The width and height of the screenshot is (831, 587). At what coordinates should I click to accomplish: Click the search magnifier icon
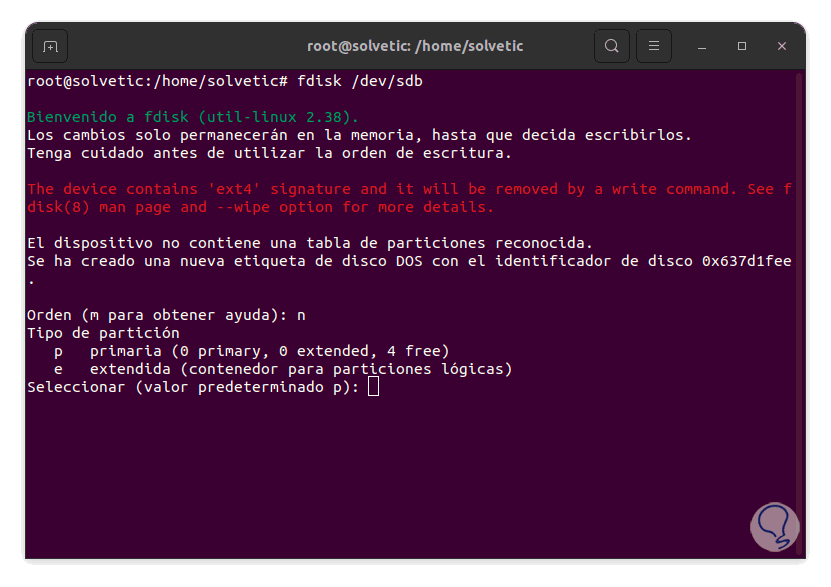[x=611, y=46]
